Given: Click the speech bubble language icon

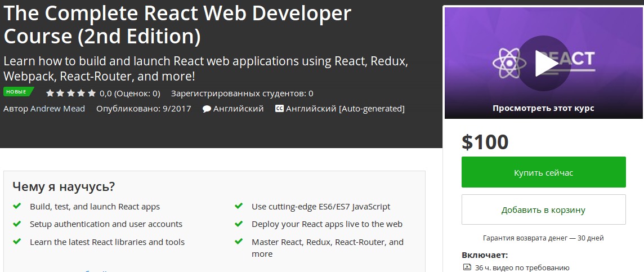Looking at the screenshot, I should coord(207,109).
